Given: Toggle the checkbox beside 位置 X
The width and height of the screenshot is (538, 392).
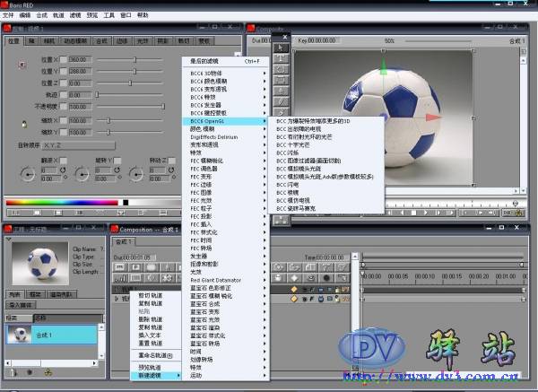Looking at the screenshot, I should coord(64,60).
